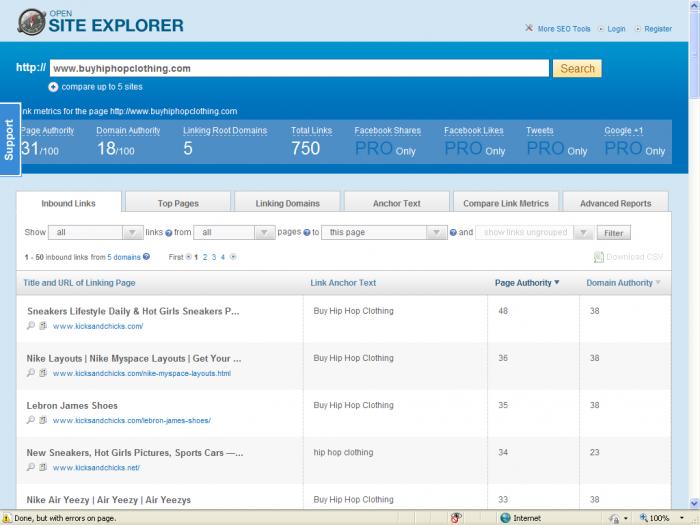Screen dimensions: 700x525
Task: Click the More SEO Tools link
Action: pos(564,29)
